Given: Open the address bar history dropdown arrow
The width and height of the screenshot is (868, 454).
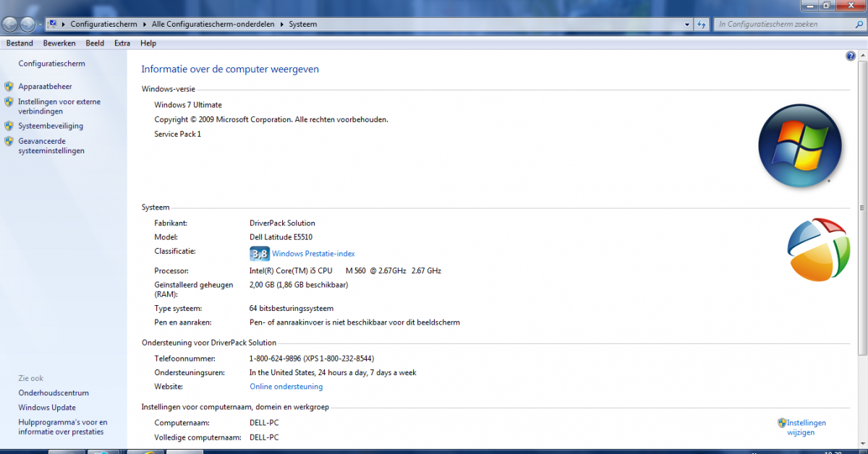Looking at the screenshot, I should (x=687, y=24).
